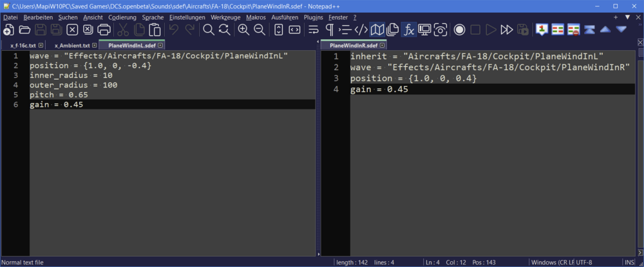Toggle the Function List fx icon
The image size is (644, 267).
[x=409, y=30]
